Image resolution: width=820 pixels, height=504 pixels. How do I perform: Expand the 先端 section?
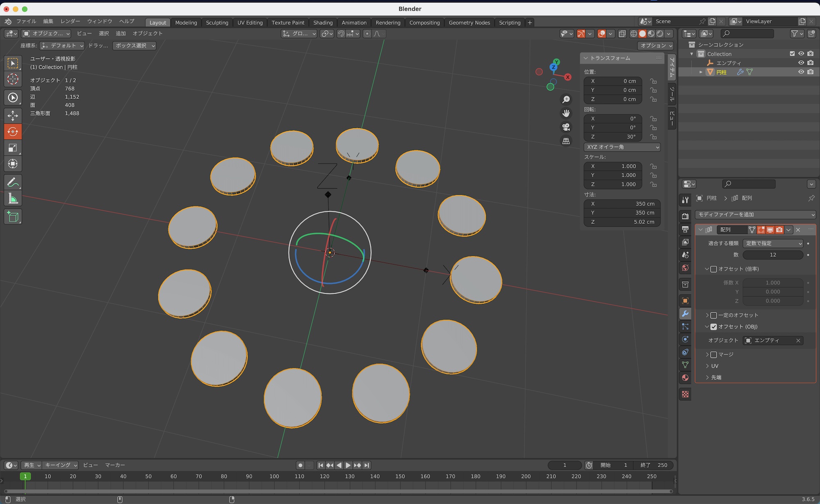[x=715, y=377]
